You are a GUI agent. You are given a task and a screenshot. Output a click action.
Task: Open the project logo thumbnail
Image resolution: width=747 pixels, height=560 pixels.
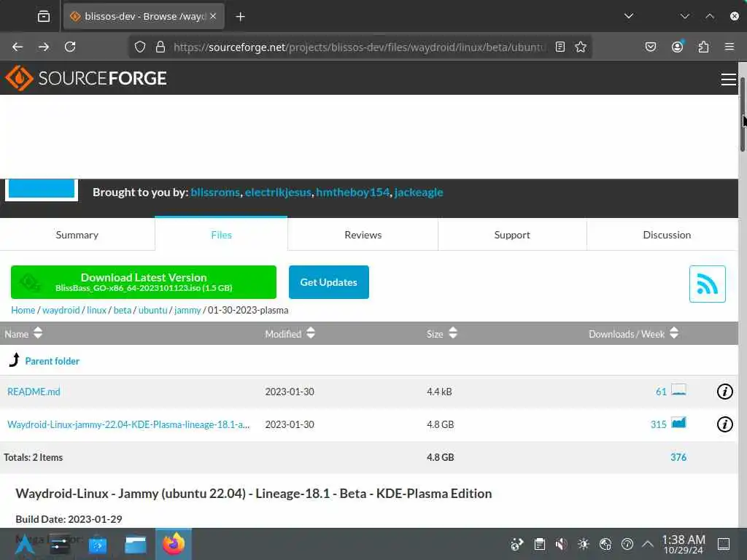point(42,189)
